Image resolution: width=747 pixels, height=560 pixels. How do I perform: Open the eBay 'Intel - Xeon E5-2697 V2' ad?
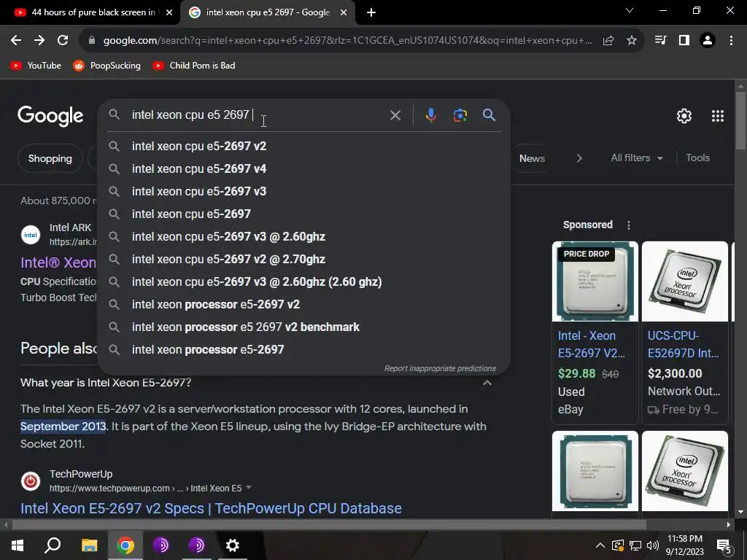592,344
